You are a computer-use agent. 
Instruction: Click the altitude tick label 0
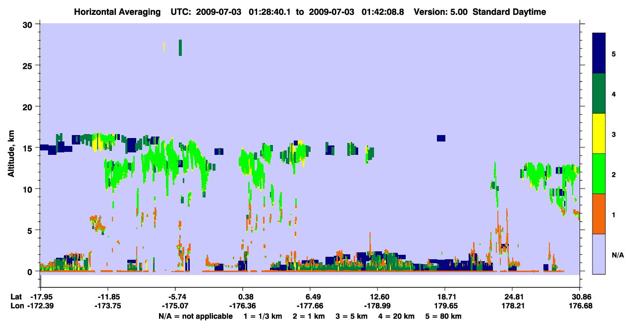pos(31,271)
